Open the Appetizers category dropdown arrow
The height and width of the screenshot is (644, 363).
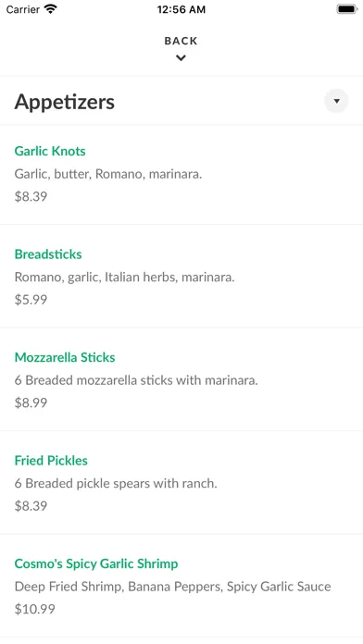tap(336, 101)
